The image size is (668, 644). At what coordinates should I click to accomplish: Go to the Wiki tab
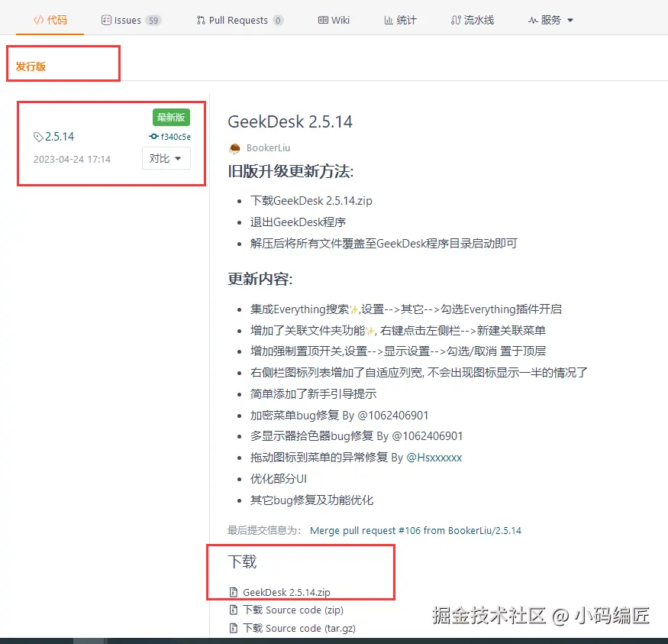pos(334,20)
